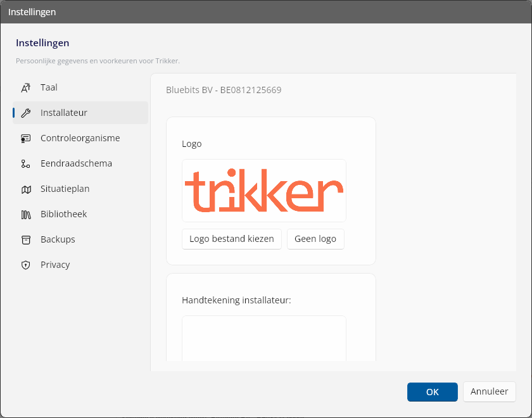Click the Eendraadschema diagram icon
Viewport: 532px width, 418px height.
[x=26, y=164]
